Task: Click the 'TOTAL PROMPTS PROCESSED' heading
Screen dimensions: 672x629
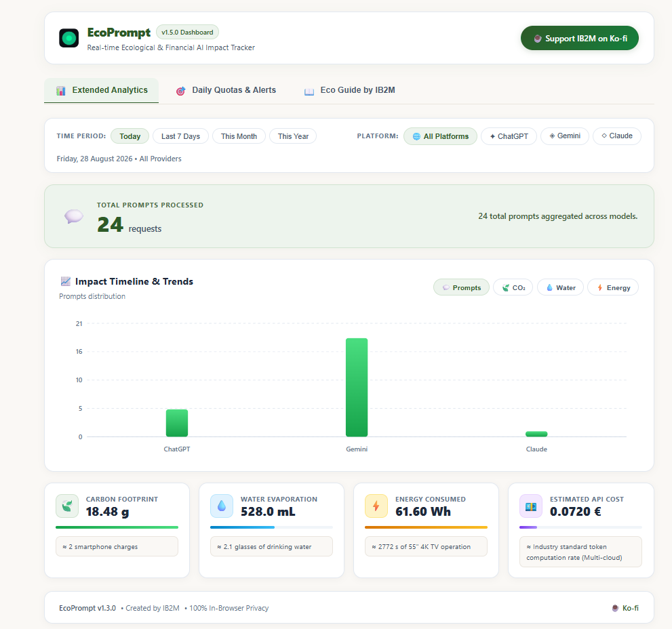Action: point(150,205)
